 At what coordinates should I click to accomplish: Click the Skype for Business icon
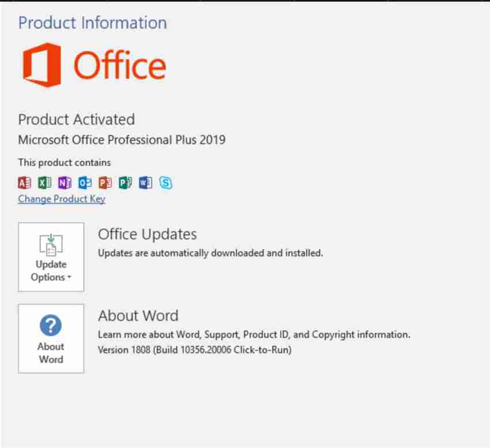165,183
